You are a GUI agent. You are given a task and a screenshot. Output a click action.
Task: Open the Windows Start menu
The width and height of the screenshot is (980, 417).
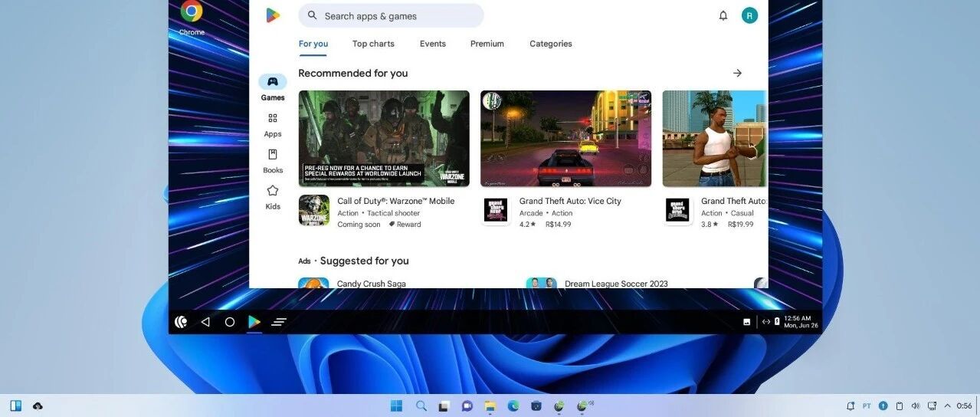pyautogui.click(x=396, y=406)
